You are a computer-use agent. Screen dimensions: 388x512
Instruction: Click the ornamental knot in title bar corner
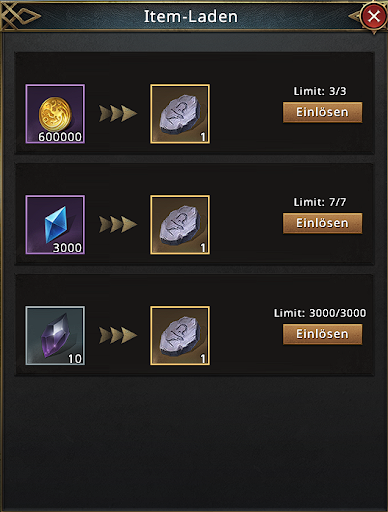tap(20, 16)
